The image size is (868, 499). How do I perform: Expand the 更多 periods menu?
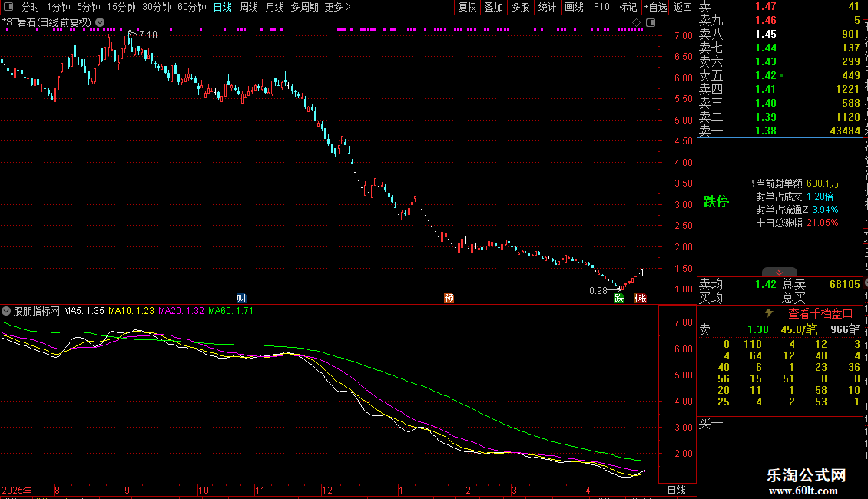(x=337, y=7)
